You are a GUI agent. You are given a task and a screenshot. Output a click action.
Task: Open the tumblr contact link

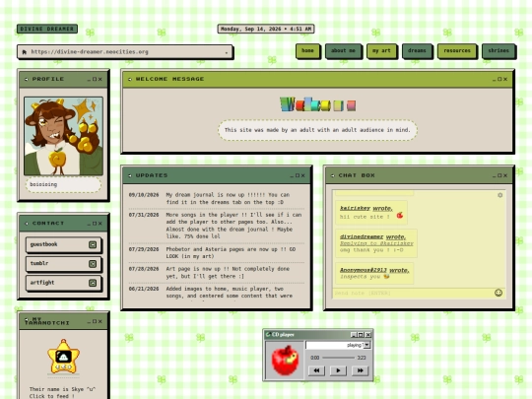click(x=63, y=264)
